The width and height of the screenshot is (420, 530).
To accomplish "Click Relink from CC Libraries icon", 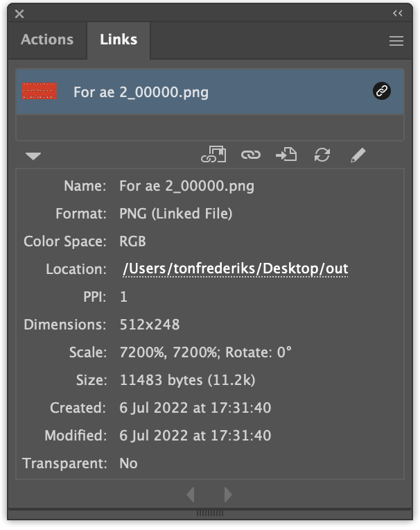I will coord(213,155).
